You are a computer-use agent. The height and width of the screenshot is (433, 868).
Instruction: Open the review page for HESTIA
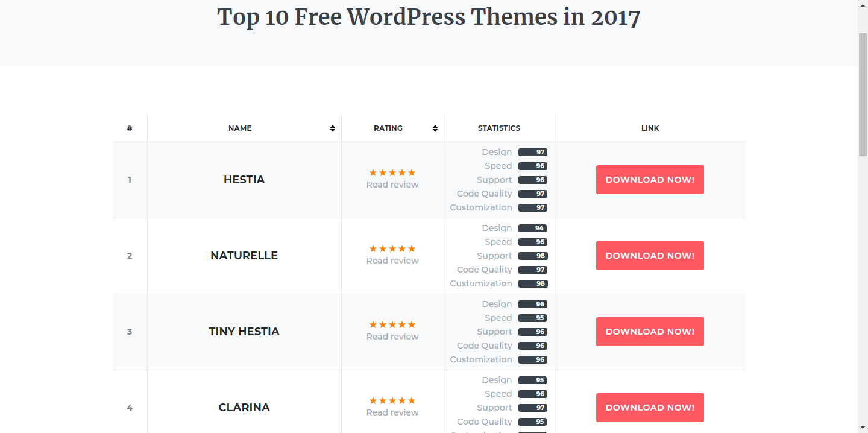pyautogui.click(x=392, y=184)
